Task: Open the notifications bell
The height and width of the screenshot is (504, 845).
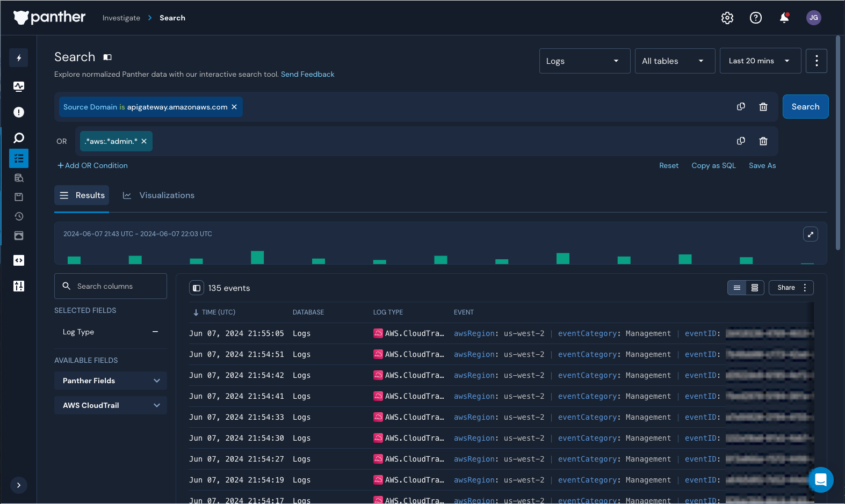Action: [784, 18]
